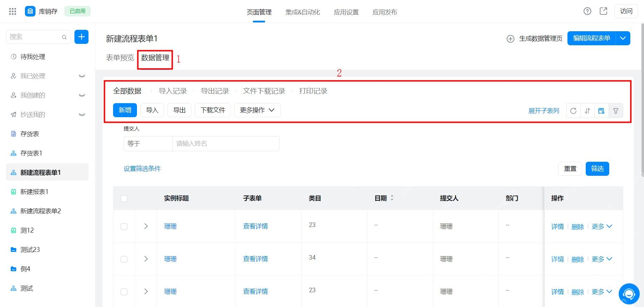The width and height of the screenshot is (644, 307).
Task: Click the search magnifier icon
Action: pyautogui.click(x=64, y=37)
